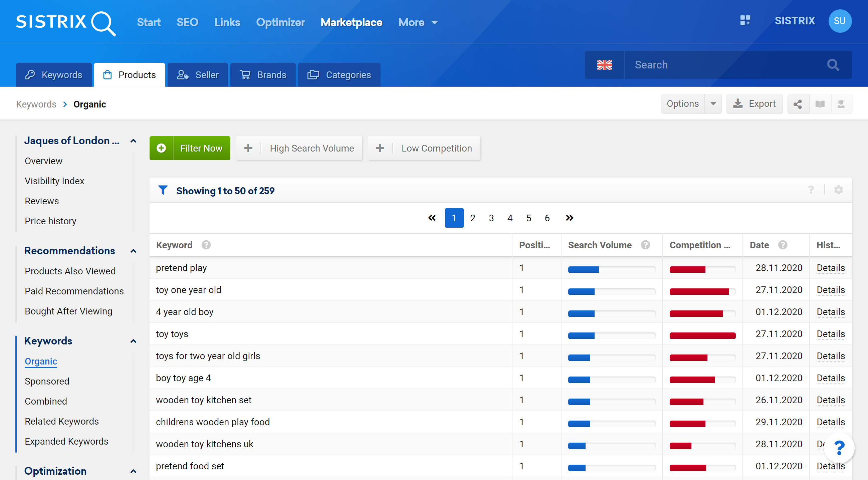Viewport: 868px width, 480px height.
Task: Select the UK flag country selector
Action: (604, 65)
